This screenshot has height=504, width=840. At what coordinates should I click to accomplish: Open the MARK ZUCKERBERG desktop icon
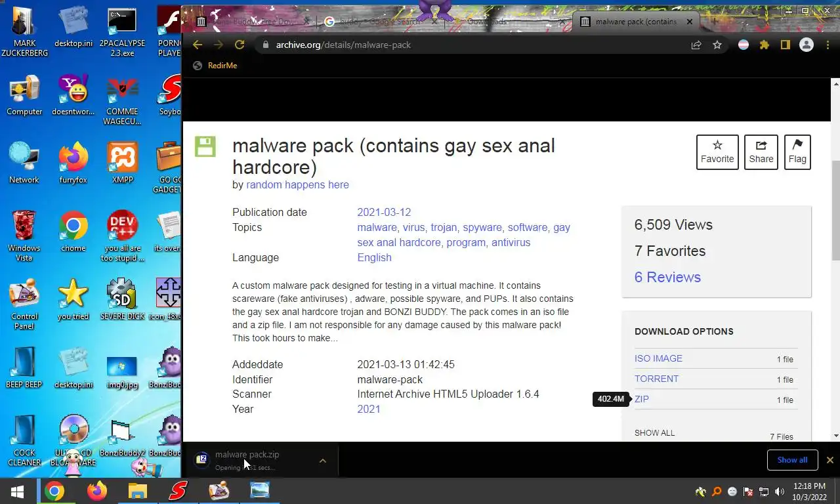(24, 33)
